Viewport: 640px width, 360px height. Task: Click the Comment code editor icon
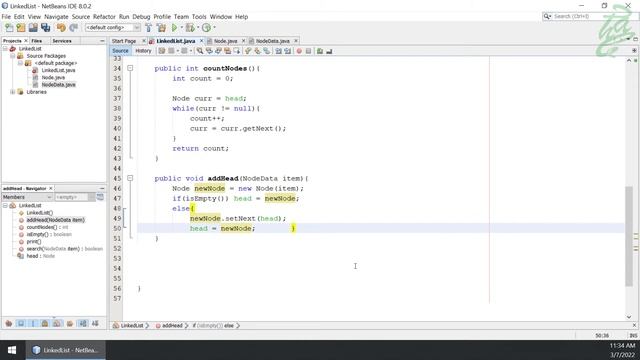coord(320,51)
